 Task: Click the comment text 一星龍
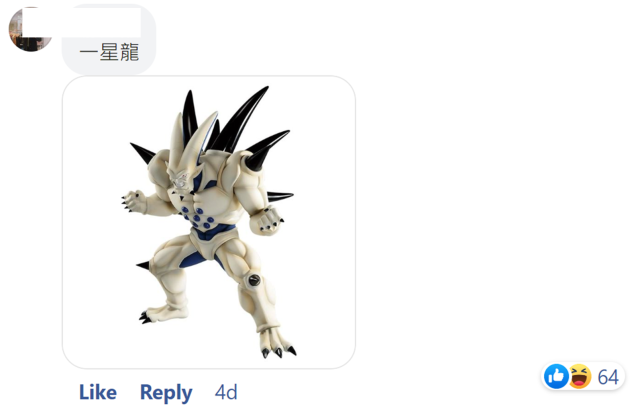(x=109, y=52)
